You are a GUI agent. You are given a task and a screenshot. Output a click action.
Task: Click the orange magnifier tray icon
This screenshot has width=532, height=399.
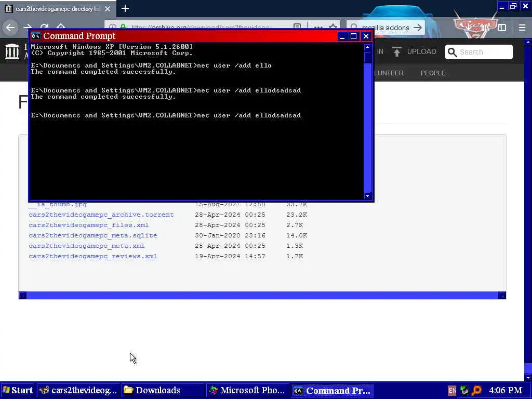coord(477,391)
